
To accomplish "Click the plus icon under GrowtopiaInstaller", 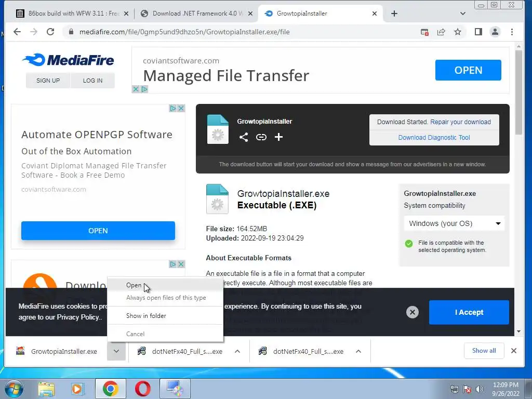I will click(278, 137).
